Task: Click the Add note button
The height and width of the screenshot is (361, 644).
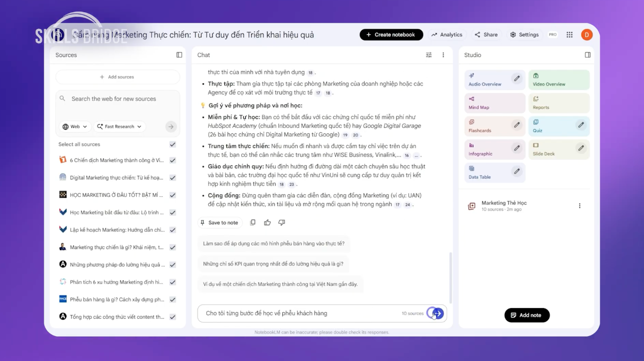Action: coord(527,315)
